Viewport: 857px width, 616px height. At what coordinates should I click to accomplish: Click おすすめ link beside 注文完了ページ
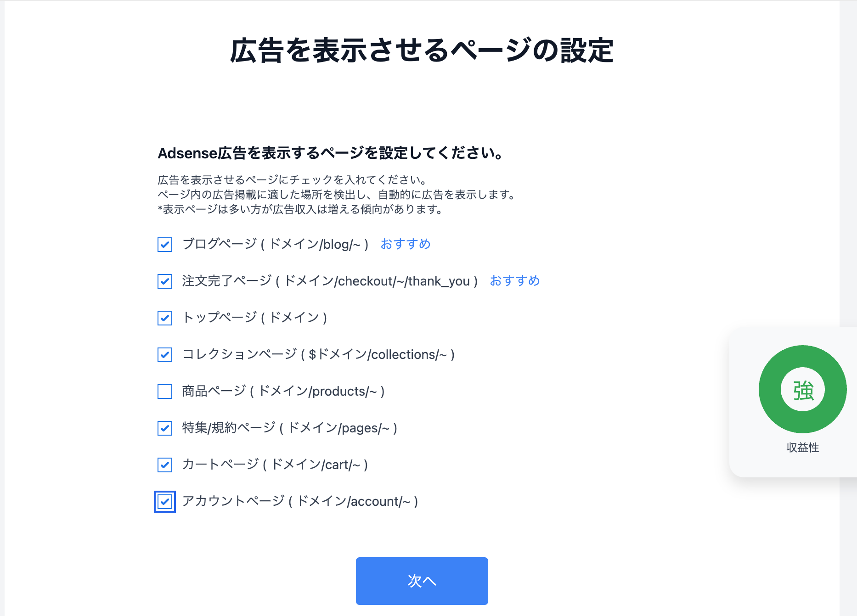pyautogui.click(x=514, y=280)
